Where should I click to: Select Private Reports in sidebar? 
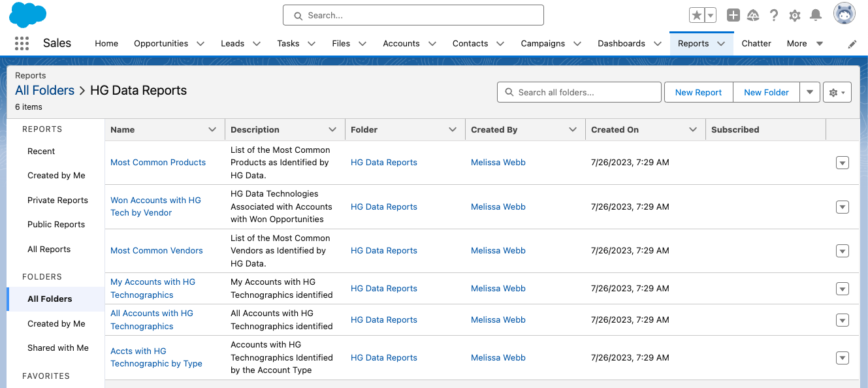57,201
